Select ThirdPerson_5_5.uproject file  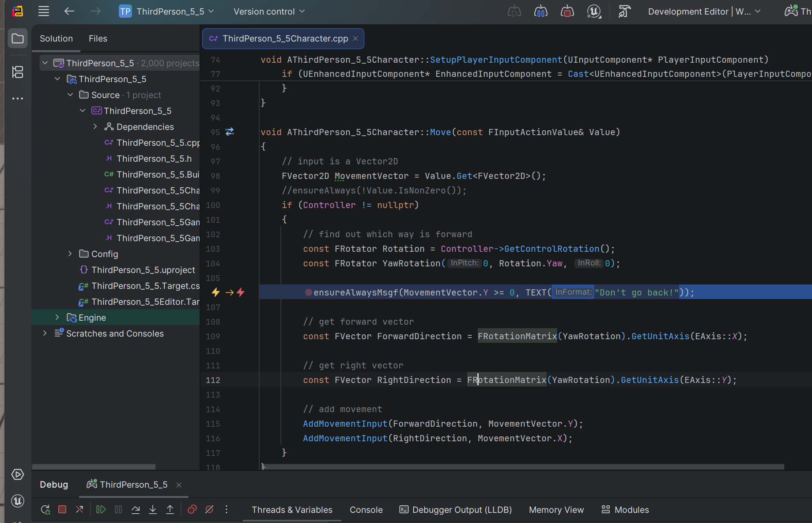(x=143, y=270)
